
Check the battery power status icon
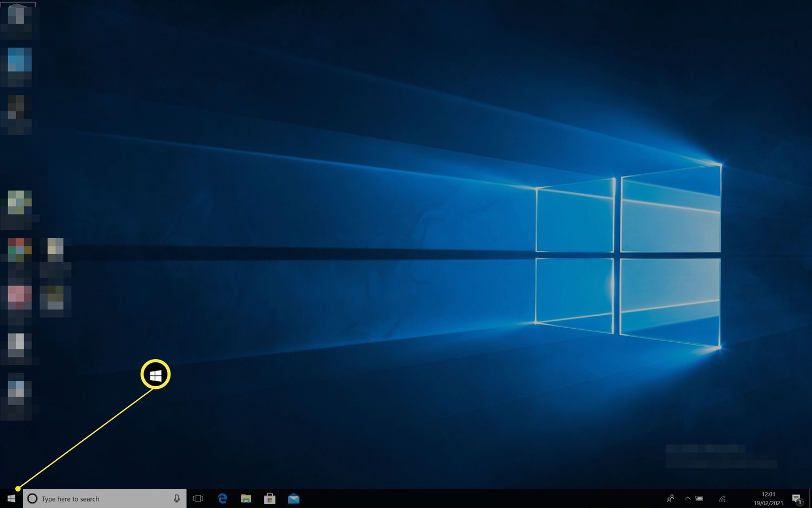click(x=699, y=499)
